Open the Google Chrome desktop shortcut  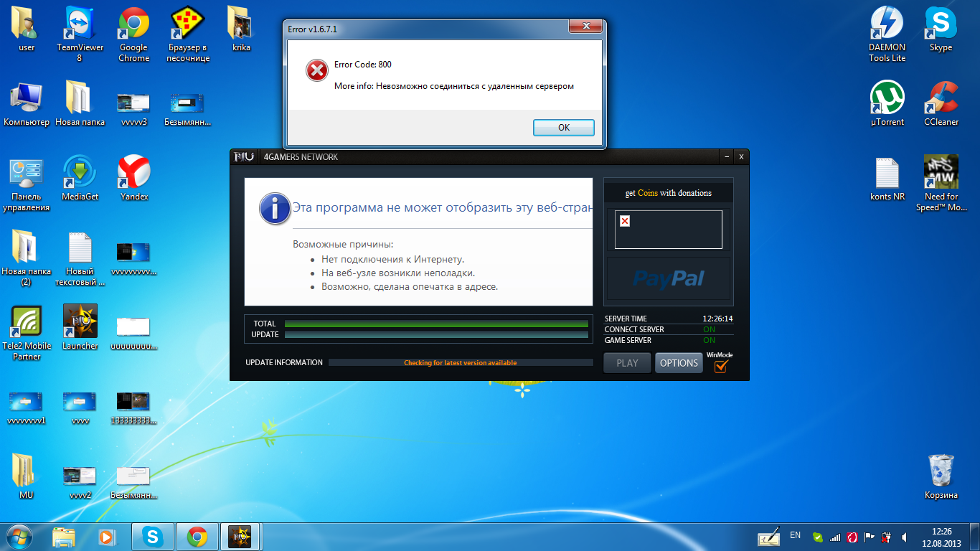click(133, 24)
